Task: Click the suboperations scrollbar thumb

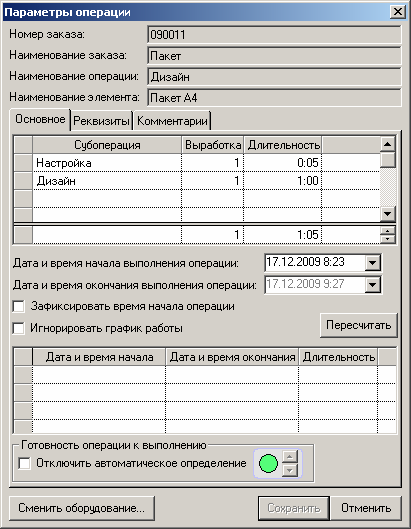Action: 388,160
